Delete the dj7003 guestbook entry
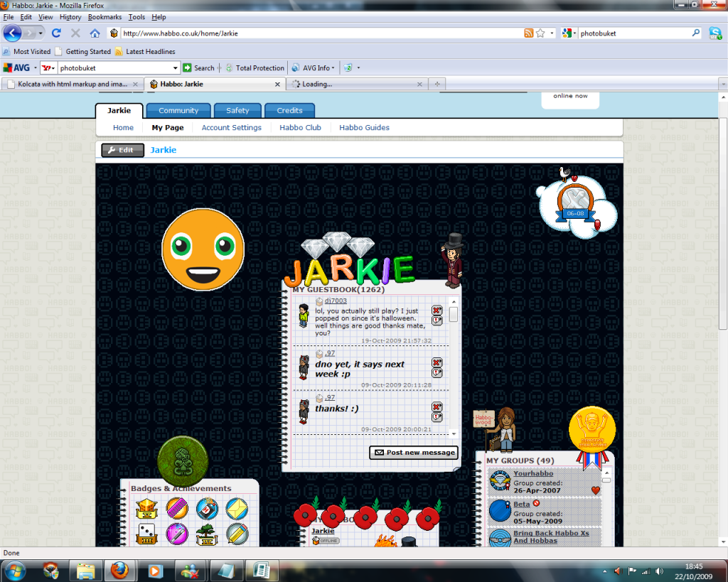The height and width of the screenshot is (582, 728). 437,311
